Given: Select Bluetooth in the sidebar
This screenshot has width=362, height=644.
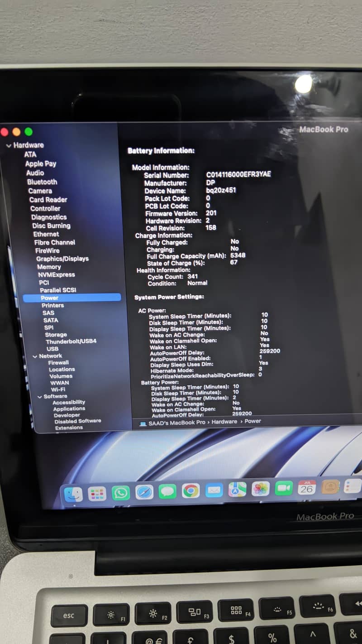Looking at the screenshot, I should pyautogui.click(x=42, y=182).
